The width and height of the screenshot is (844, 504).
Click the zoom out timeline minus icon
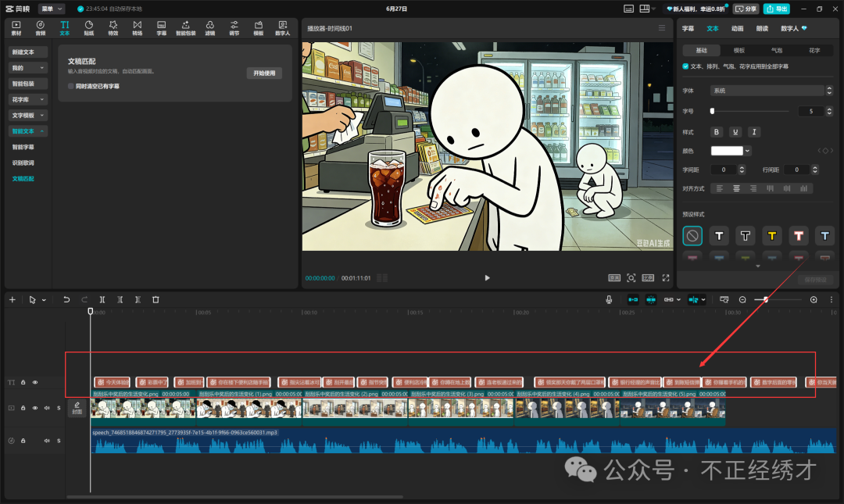click(x=742, y=299)
